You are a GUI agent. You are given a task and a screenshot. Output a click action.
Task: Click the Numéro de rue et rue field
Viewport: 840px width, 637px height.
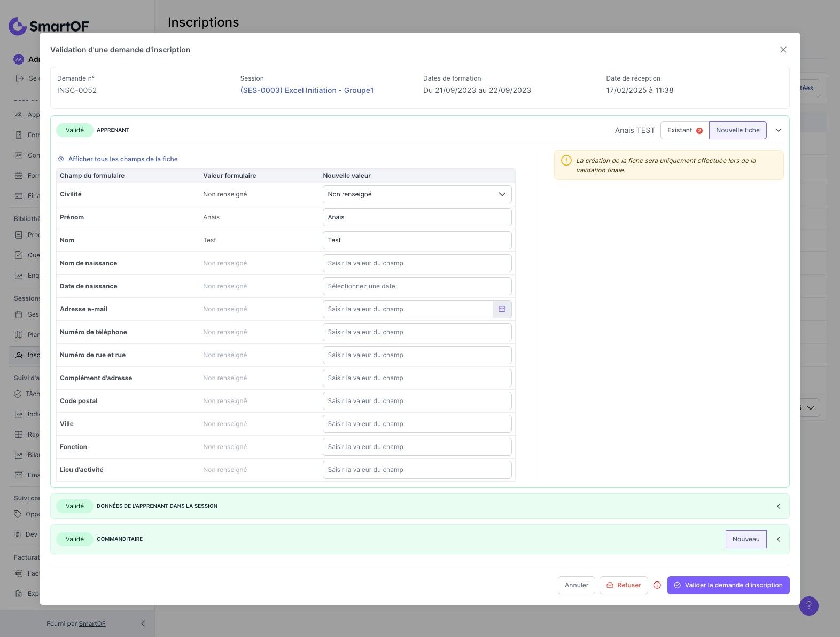tap(417, 355)
